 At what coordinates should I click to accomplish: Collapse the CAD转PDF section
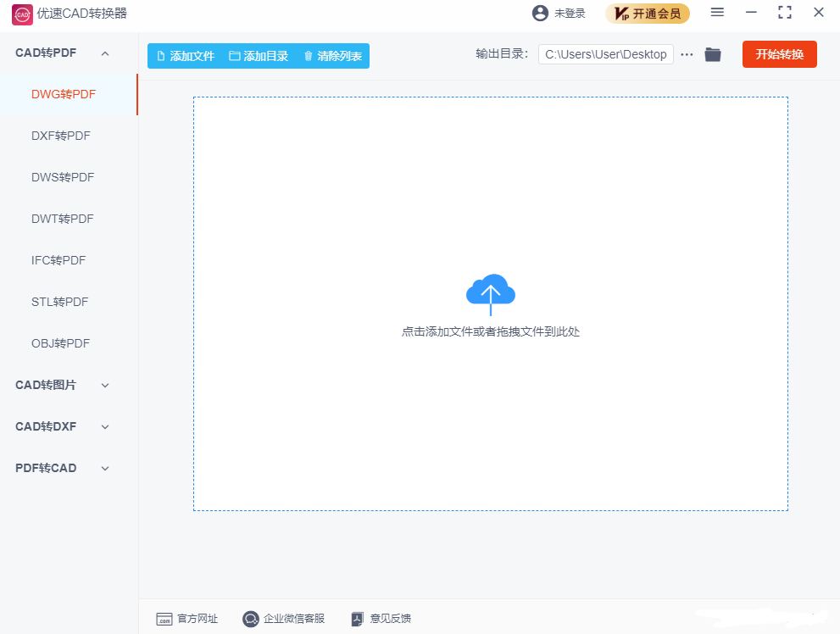pyautogui.click(x=105, y=53)
